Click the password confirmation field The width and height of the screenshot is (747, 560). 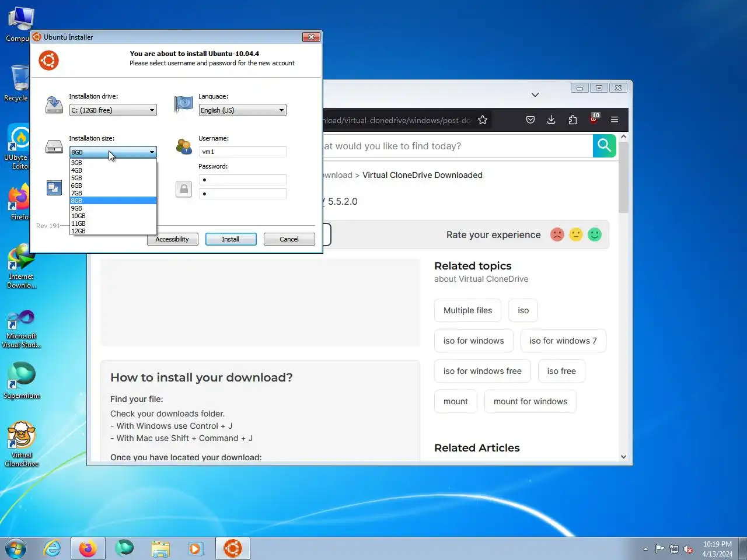click(x=243, y=194)
